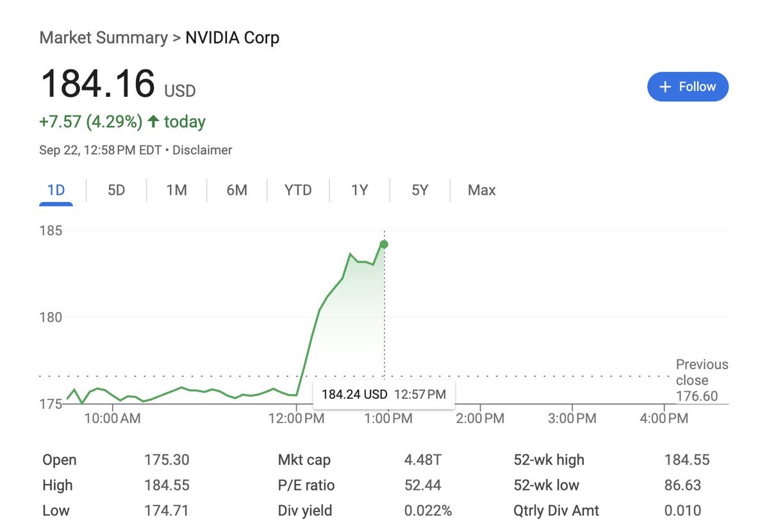Select the 1D time range tab
Viewport: 769px width, 532px height.
tap(56, 190)
